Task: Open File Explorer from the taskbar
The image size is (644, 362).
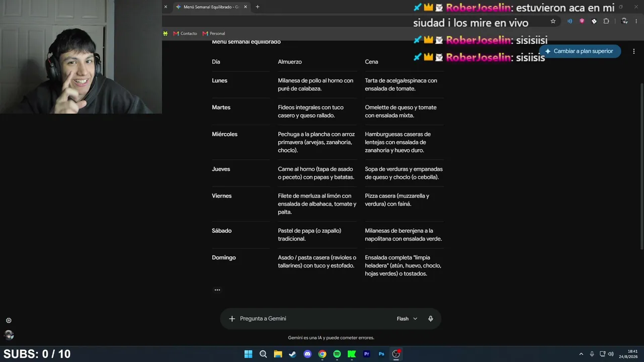Action: 278,354
